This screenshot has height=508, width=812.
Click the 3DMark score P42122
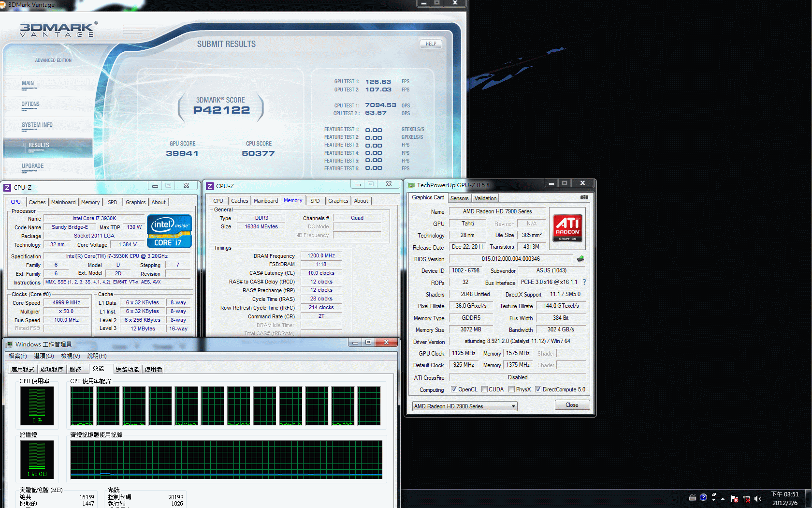pyautogui.click(x=221, y=110)
